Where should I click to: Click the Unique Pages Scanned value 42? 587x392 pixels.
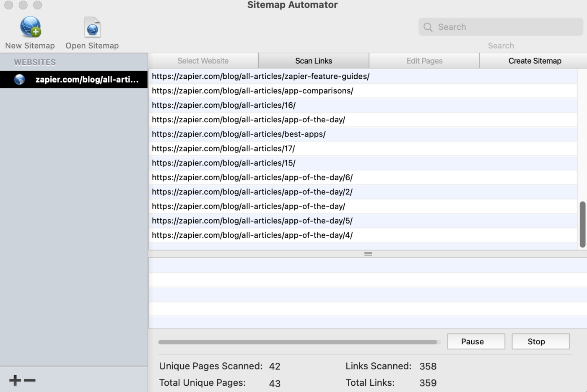(275, 366)
